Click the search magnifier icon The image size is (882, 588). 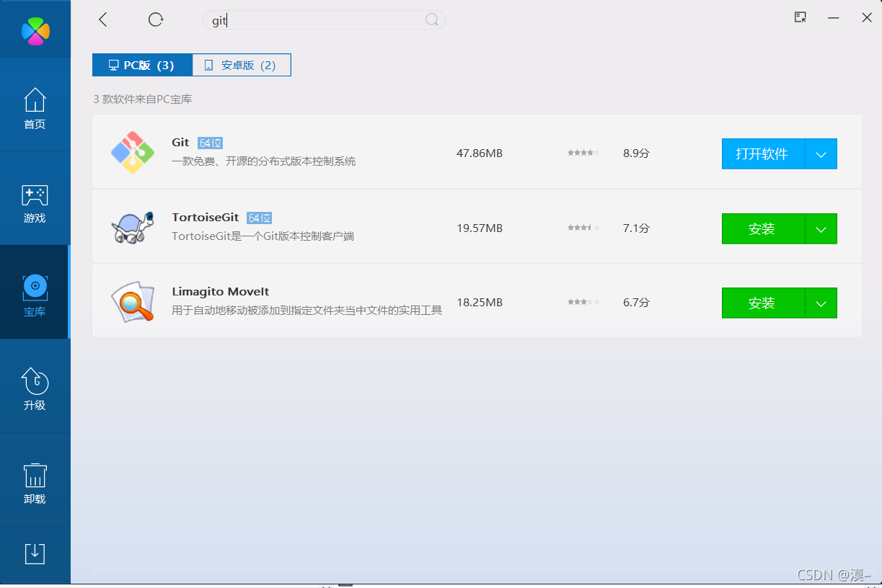pyautogui.click(x=431, y=20)
